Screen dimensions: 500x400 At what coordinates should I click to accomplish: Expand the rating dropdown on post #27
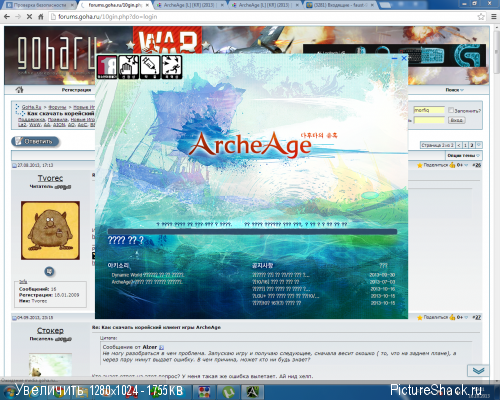click(x=466, y=317)
